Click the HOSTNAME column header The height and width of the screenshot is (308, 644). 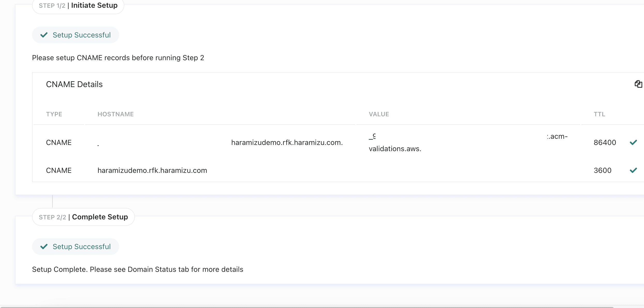coord(116,114)
